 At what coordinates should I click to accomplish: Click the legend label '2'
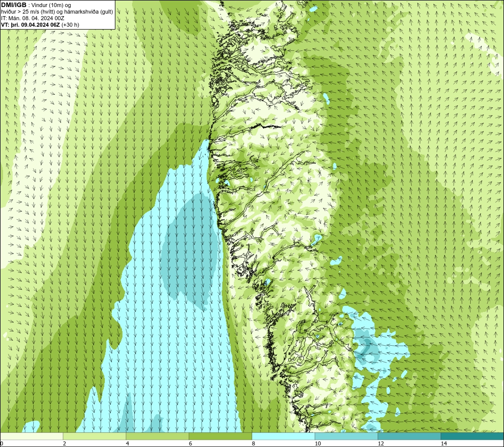(x=65, y=443)
